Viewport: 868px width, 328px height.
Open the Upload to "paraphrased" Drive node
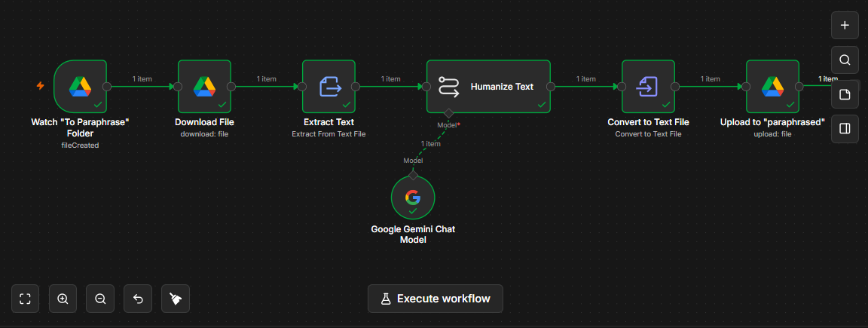773,87
